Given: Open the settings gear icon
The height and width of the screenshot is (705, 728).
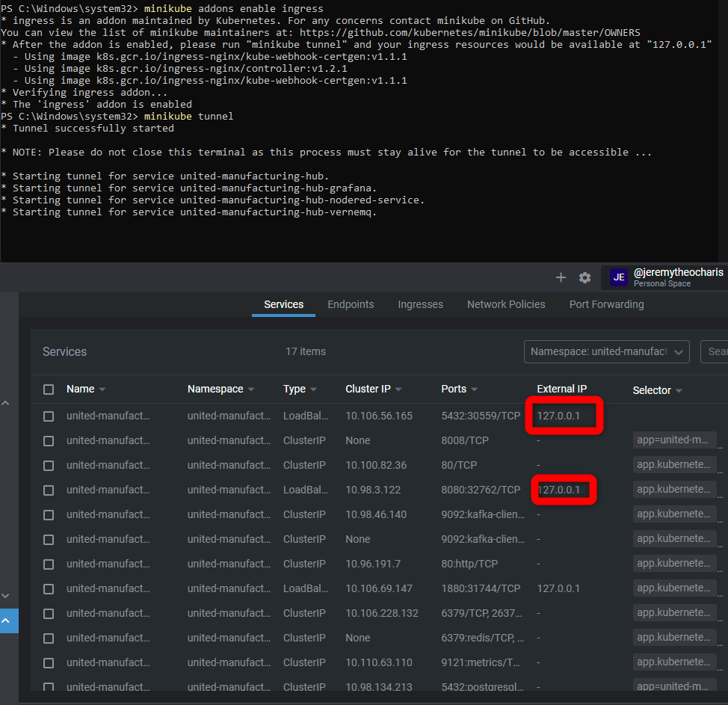Looking at the screenshot, I should [584, 277].
